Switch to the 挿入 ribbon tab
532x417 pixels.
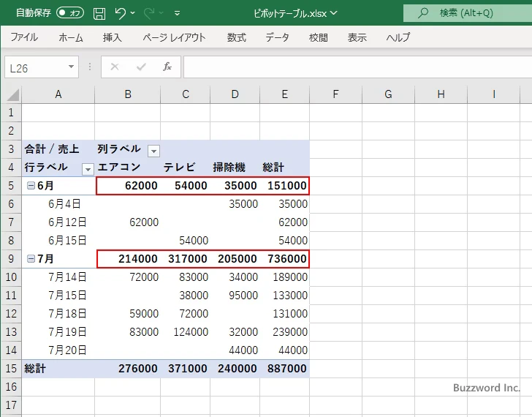point(113,37)
